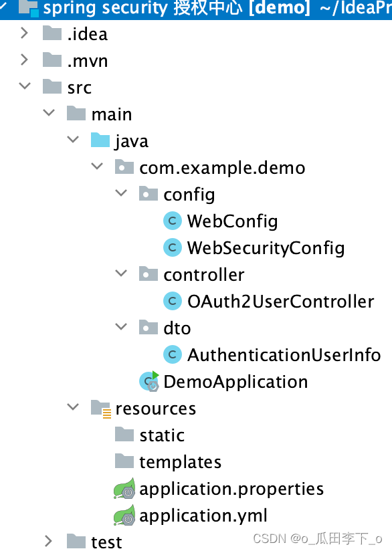The height and width of the screenshot is (551, 392).
Task: Open the com.example.demo package
Action: pyautogui.click(x=222, y=167)
